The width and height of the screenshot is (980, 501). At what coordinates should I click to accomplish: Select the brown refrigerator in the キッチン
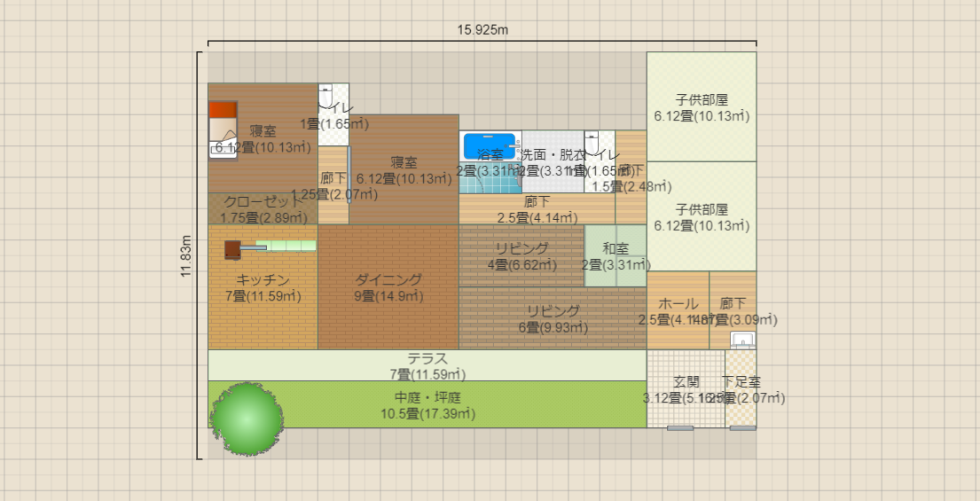pos(232,249)
